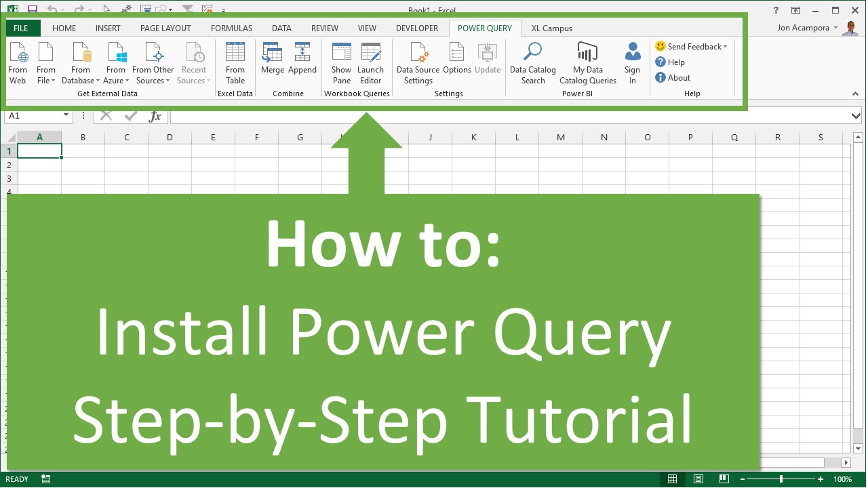Open Ribbon Display Options in title bar
868x488 pixels.
point(796,10)
